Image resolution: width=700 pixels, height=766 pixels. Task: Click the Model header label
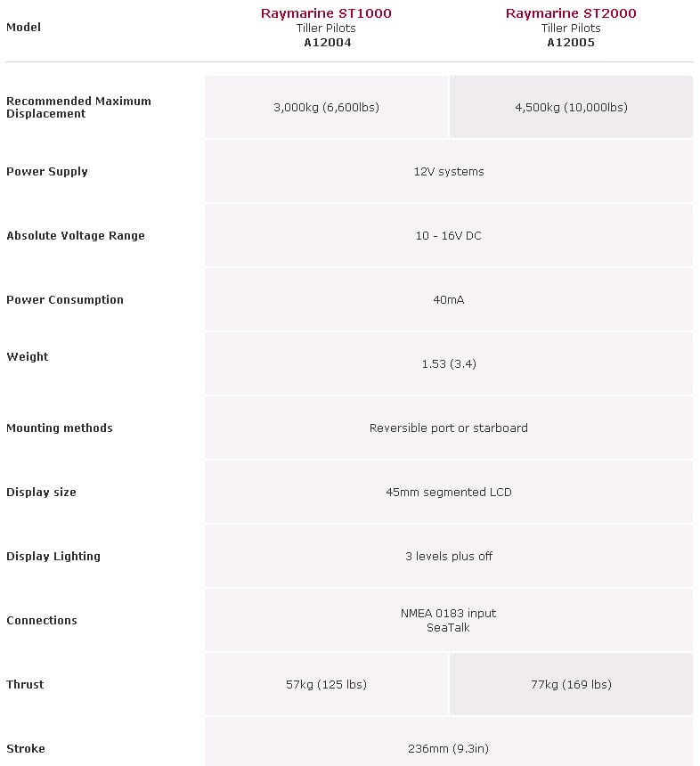click(24, 28)
